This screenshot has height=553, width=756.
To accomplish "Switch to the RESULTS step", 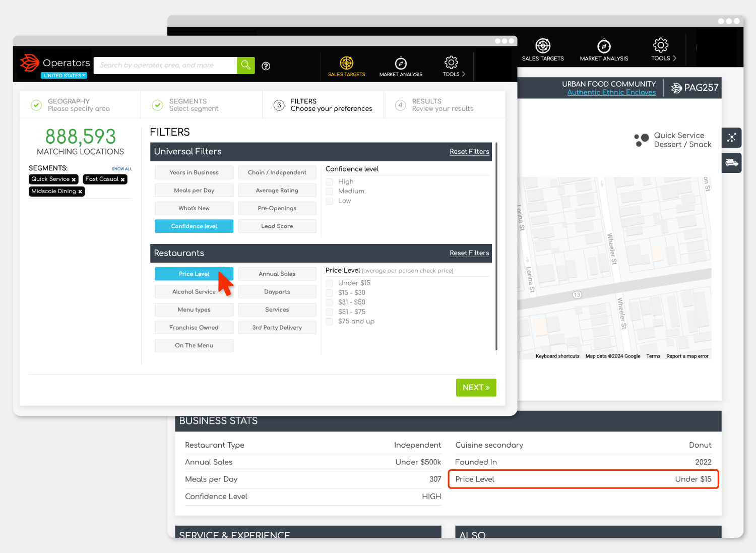I will [443, 104].
